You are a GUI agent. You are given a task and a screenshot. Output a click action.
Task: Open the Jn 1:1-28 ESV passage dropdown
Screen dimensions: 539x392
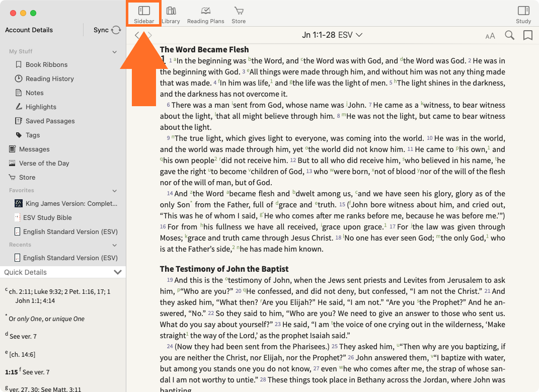[x=332, y=35]
